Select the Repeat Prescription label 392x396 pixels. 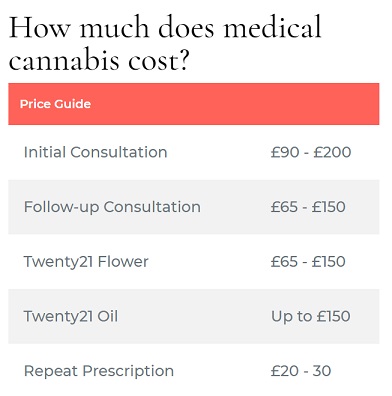99,371
